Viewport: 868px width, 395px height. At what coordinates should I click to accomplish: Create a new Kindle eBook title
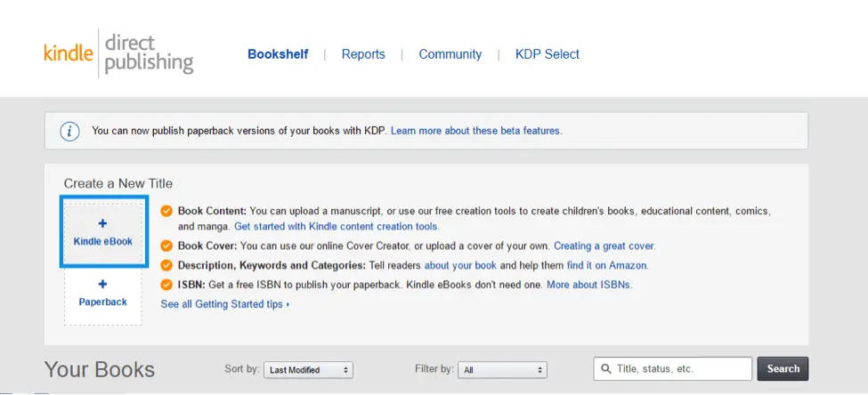pos(103,232)
